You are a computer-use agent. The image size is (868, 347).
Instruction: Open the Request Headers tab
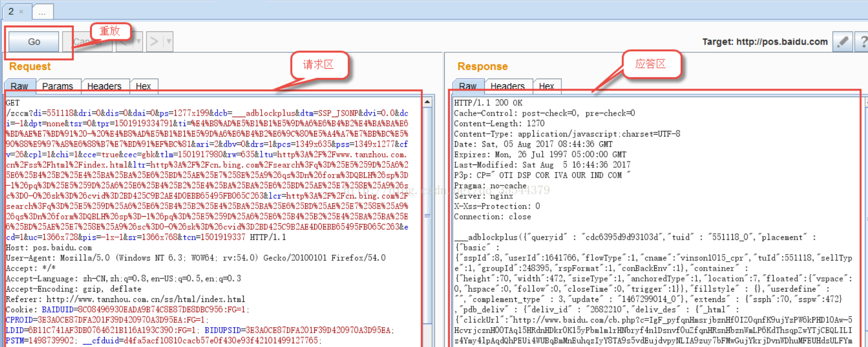(104, 86)
